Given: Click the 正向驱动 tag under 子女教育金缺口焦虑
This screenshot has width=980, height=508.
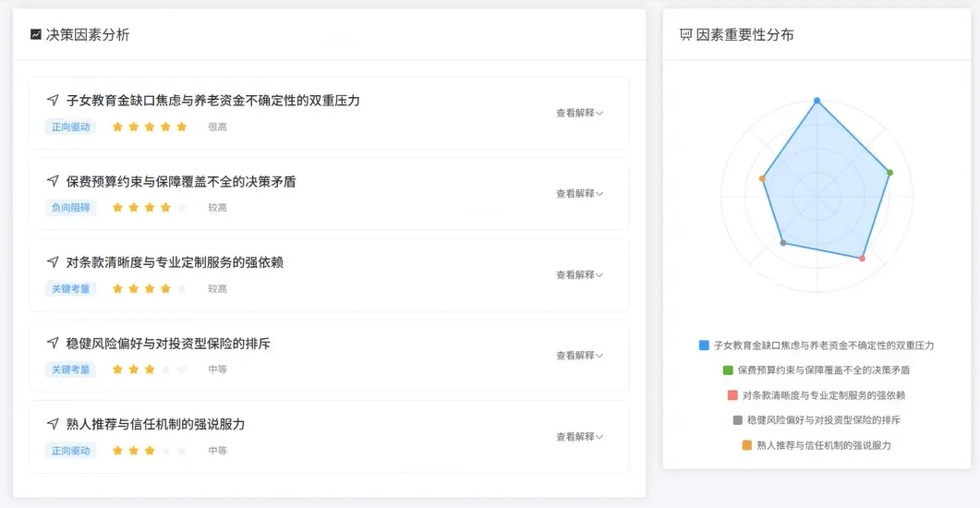Looking at the screenshot, I should [x=71, y=127].
